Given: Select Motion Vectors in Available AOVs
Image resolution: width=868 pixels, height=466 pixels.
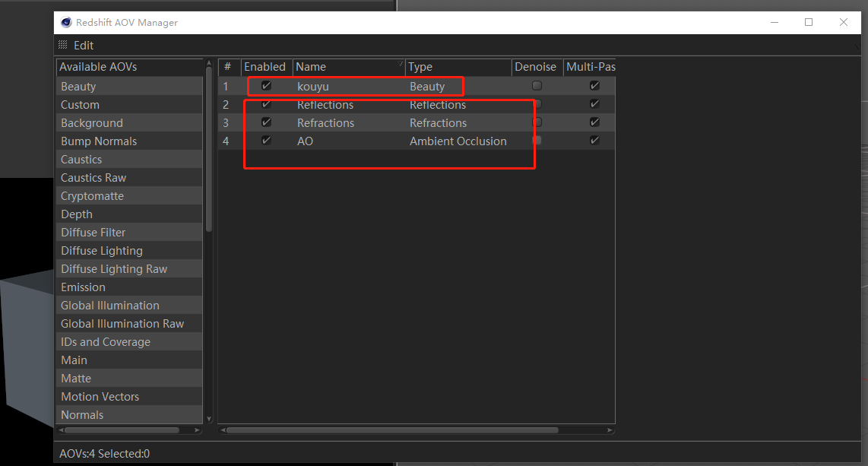Looking at the screenshot, I should pos(129,397).
